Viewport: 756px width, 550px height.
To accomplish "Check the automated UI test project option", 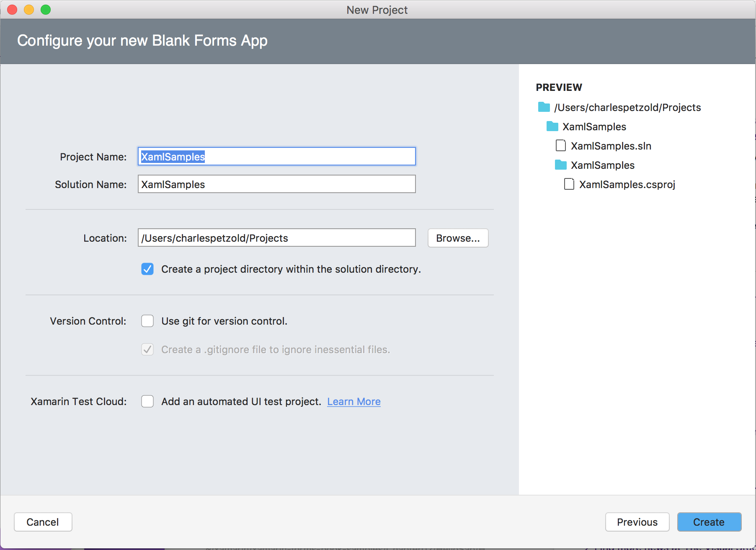I will coord(147,401).
